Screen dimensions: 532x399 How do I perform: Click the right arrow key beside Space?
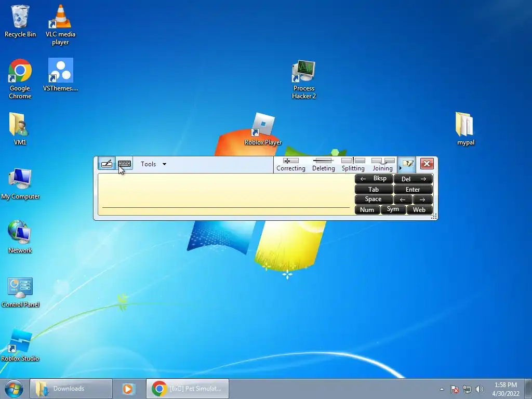[x=423, y=199]
